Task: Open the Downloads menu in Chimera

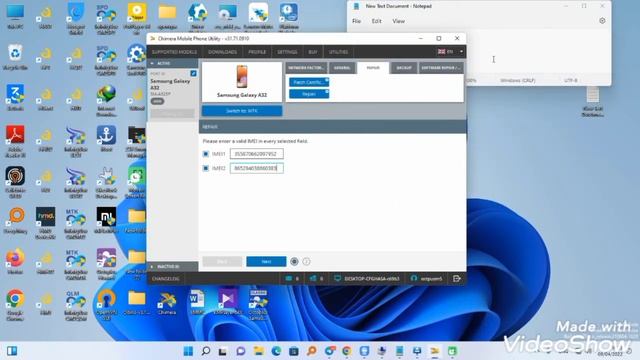Action: point(222,52)
